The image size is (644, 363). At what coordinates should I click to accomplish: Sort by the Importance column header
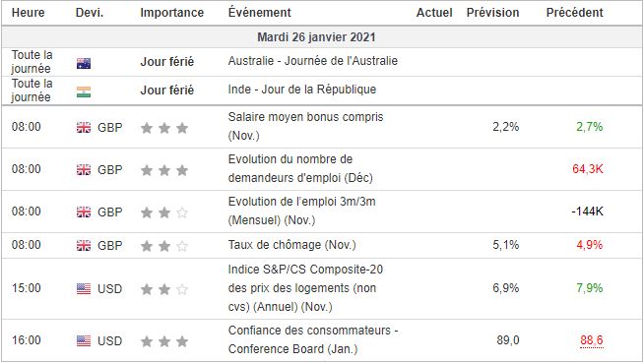click(x=171, y=13)
